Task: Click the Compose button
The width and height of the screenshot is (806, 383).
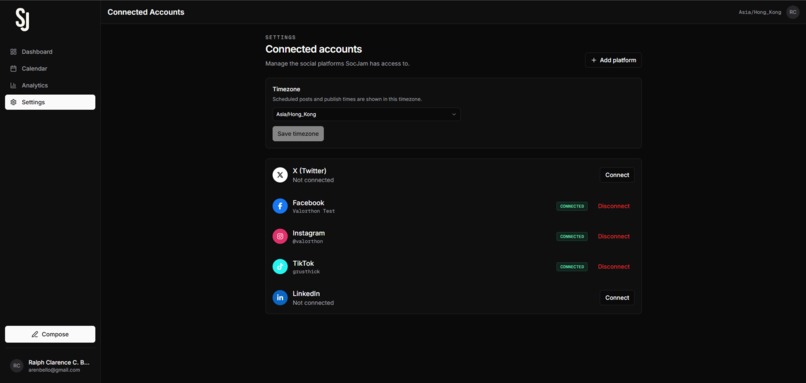Action: [50, 334]
